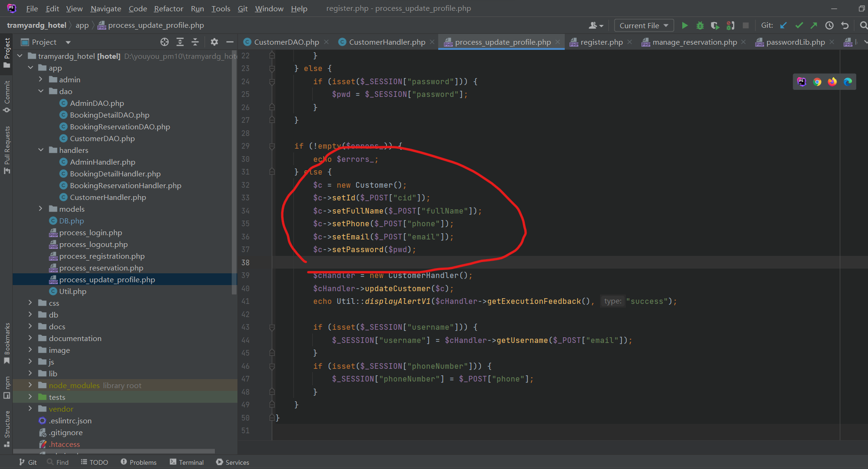Run with coverage using the shield icon
Screen dimensions: 868x469
715,25
